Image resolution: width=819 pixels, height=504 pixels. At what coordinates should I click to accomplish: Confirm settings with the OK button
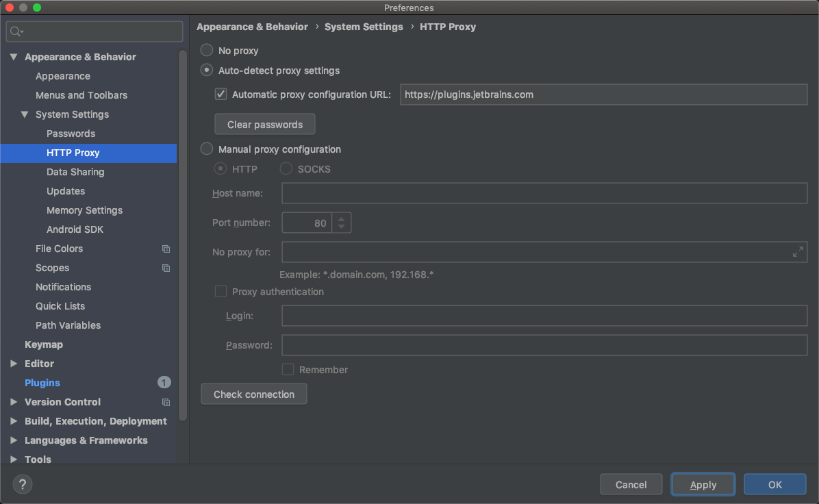(775, 484)
